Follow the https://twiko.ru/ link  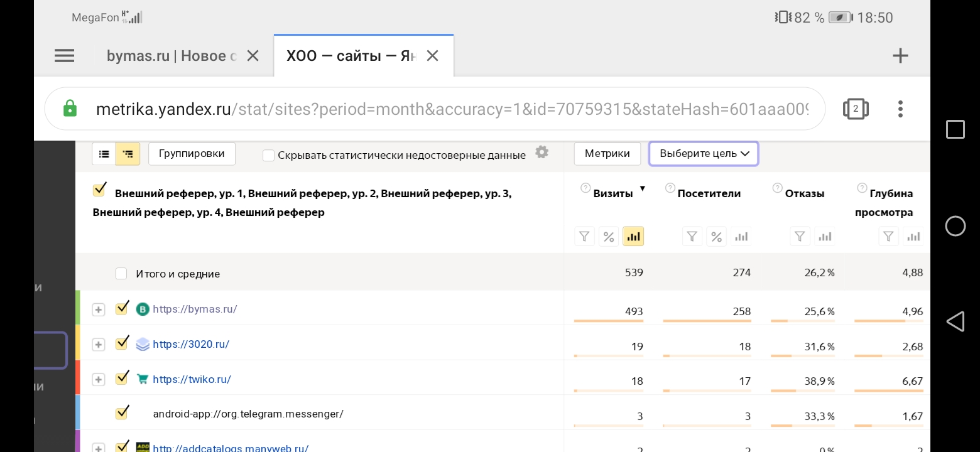192,379
